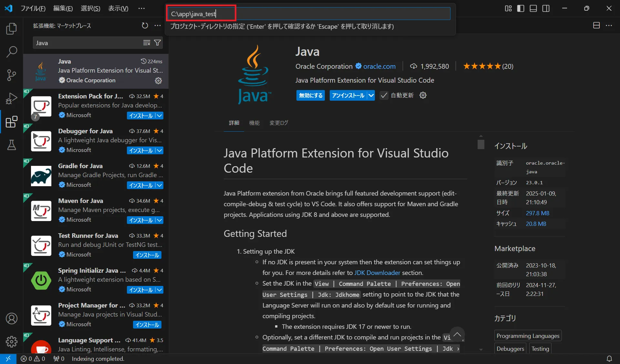620x364 pixels.
Task: Focus the project directory input box
Action: [x=309, y=14]
